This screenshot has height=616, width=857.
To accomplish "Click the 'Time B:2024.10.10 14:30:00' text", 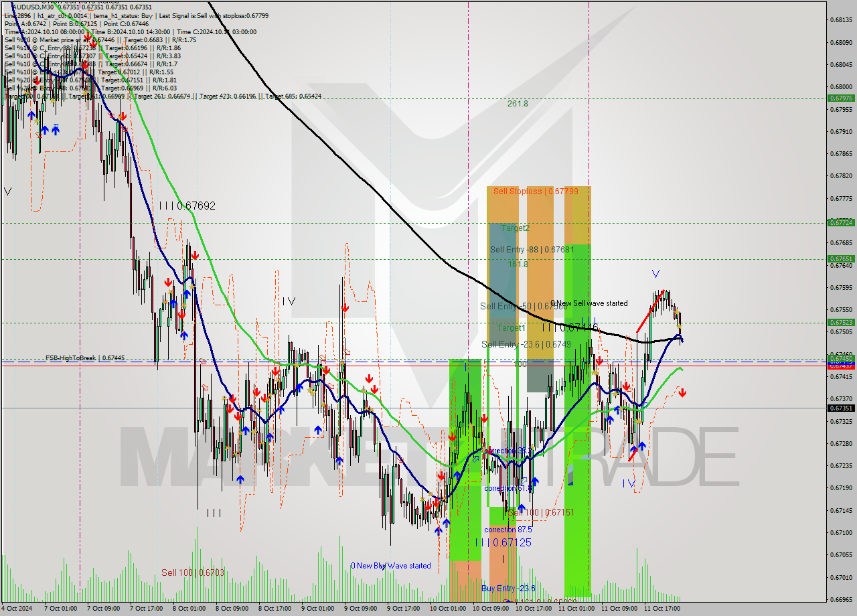I will pos(130,31).
